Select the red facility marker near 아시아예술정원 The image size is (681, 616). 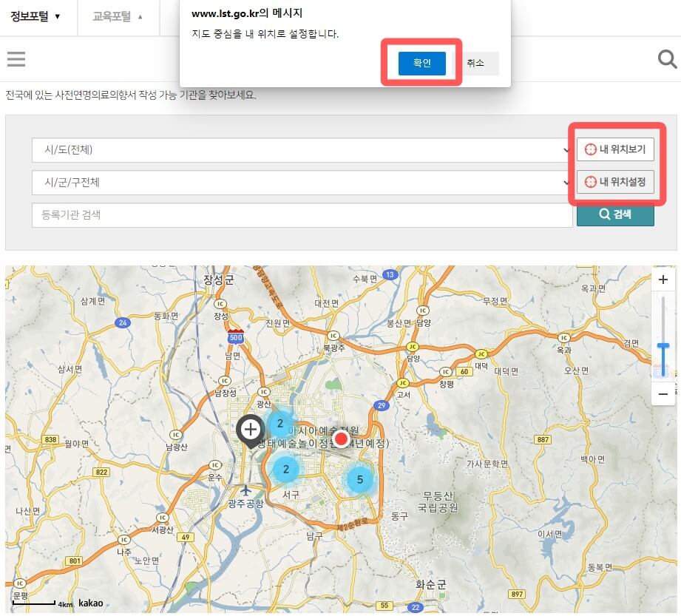pos(341,439)
